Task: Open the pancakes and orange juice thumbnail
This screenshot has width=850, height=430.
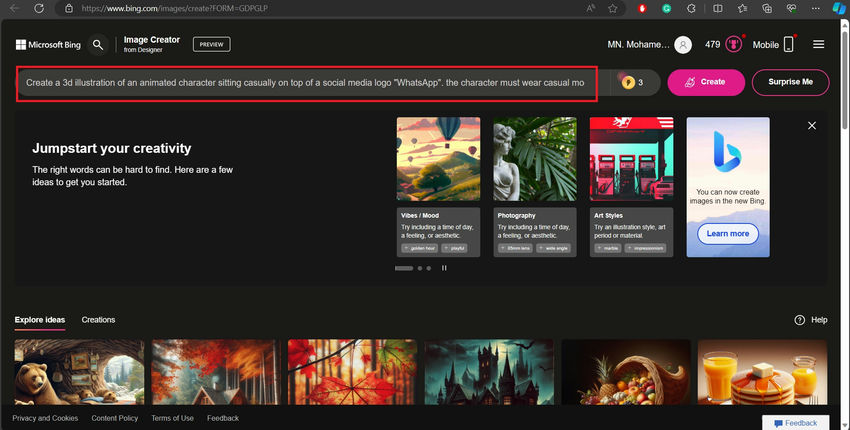Action: coord(762,372)
